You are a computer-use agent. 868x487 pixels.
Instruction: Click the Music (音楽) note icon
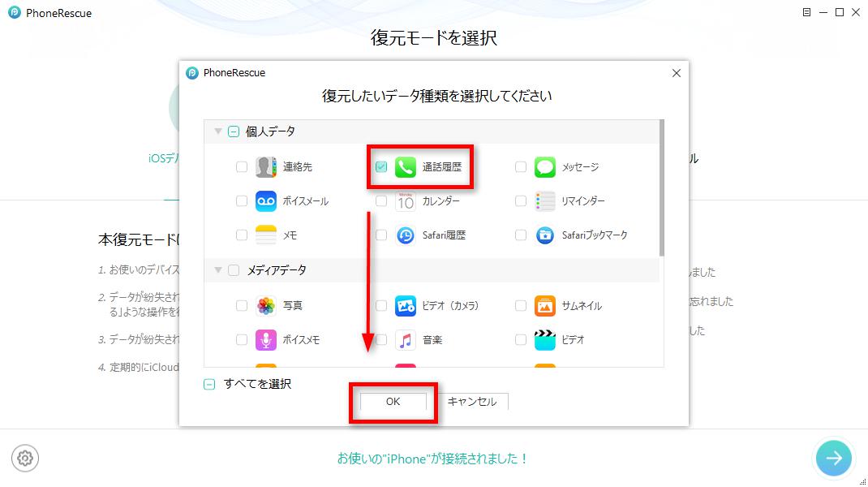406,339
